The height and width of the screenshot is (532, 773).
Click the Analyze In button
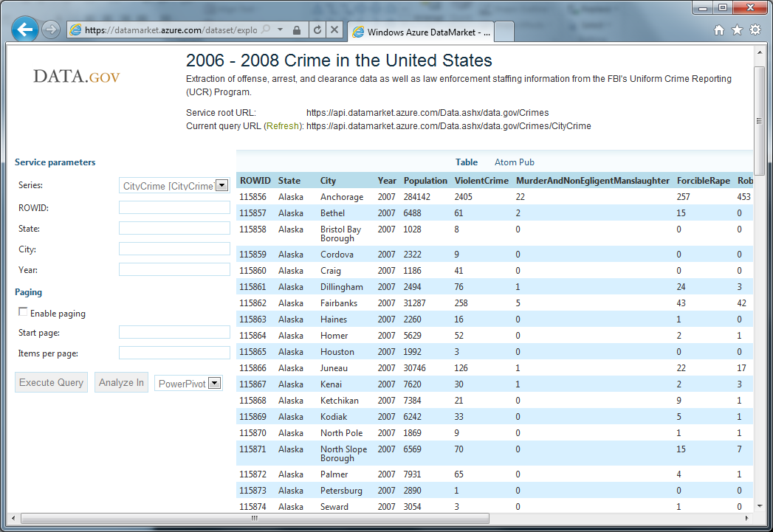[x=121, y=382]
